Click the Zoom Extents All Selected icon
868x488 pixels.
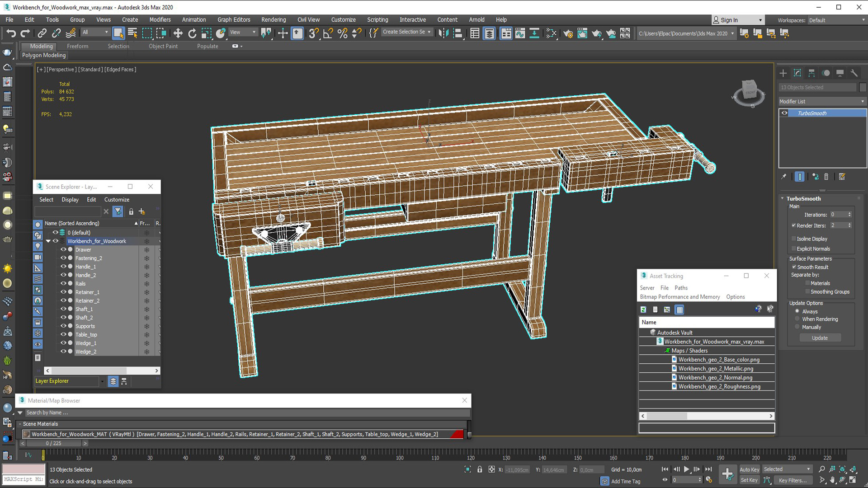click(x=853, y=469)
